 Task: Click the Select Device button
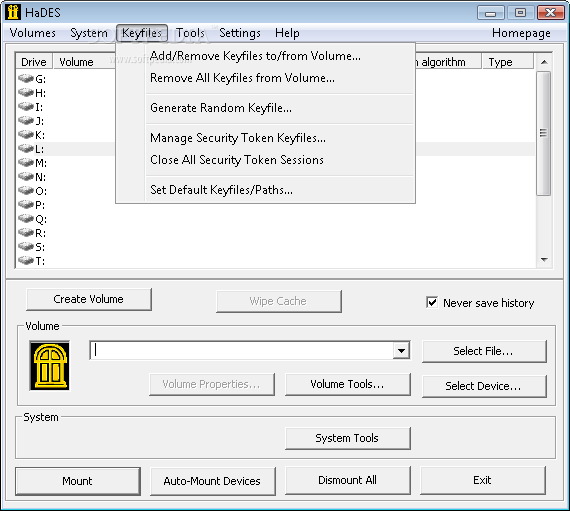click(484, 386)
